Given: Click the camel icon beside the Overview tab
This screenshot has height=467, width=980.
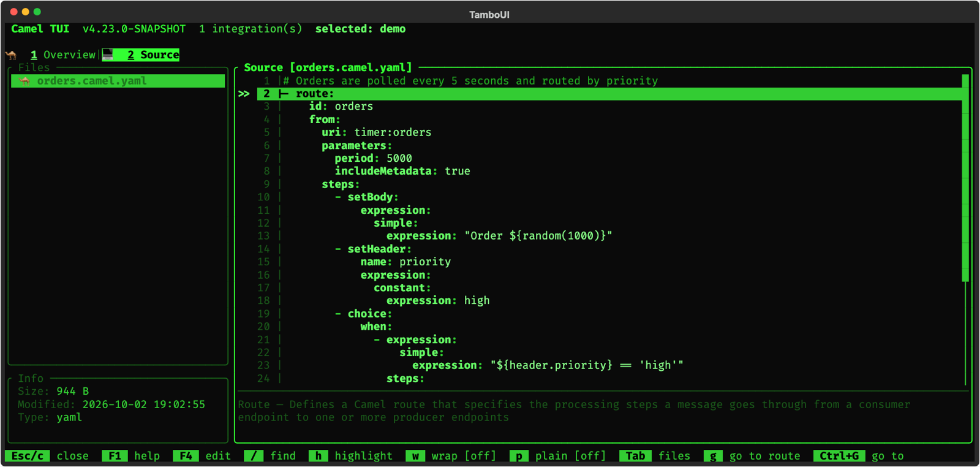Looking at the screenshot, I should 12,55.
